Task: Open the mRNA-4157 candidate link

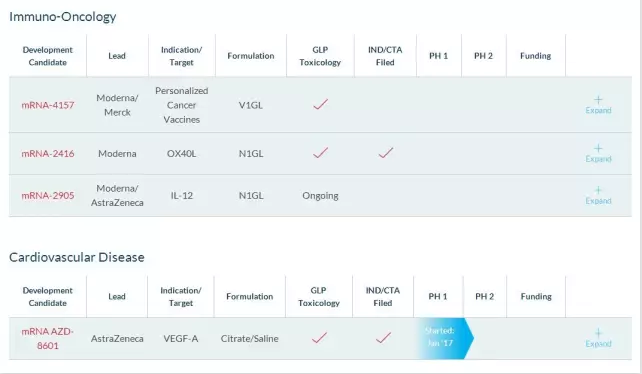Action: pos(48,105)
